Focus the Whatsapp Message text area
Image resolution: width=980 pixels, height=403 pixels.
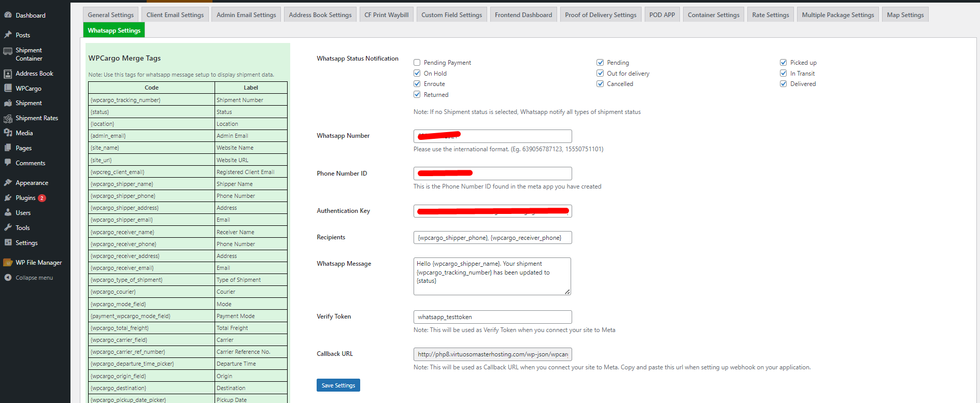492,276
